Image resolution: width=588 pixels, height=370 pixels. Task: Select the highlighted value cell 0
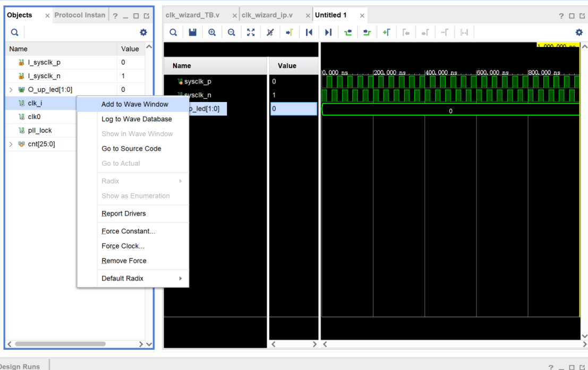tap(294, 109)
